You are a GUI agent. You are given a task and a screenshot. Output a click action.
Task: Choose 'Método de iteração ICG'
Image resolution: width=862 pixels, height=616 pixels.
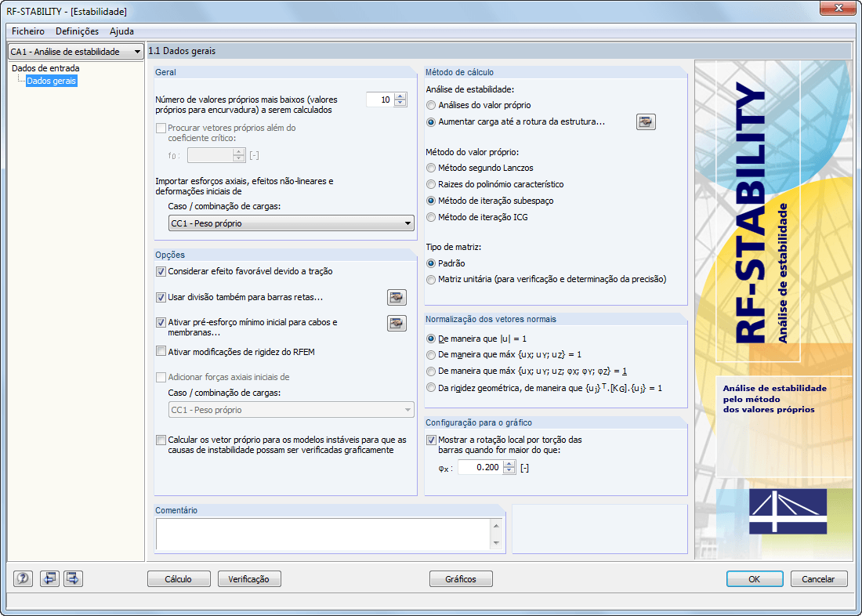pos(432,217)
